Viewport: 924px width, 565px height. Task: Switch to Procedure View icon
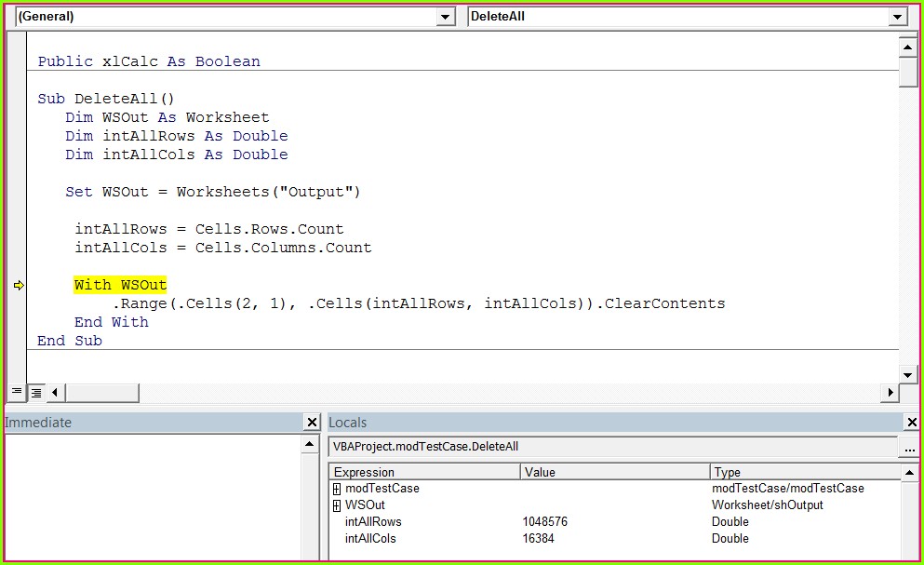pyautogui.click(x=17, y=392)
